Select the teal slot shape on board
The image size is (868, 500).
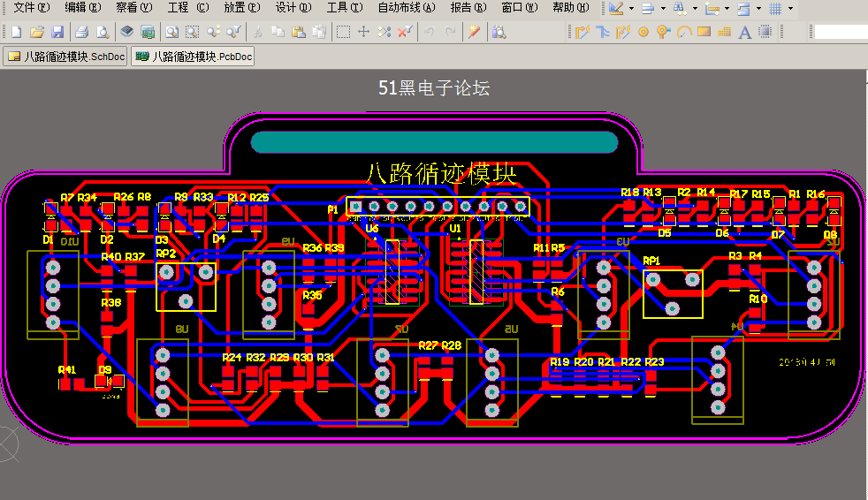pos(435,142)
